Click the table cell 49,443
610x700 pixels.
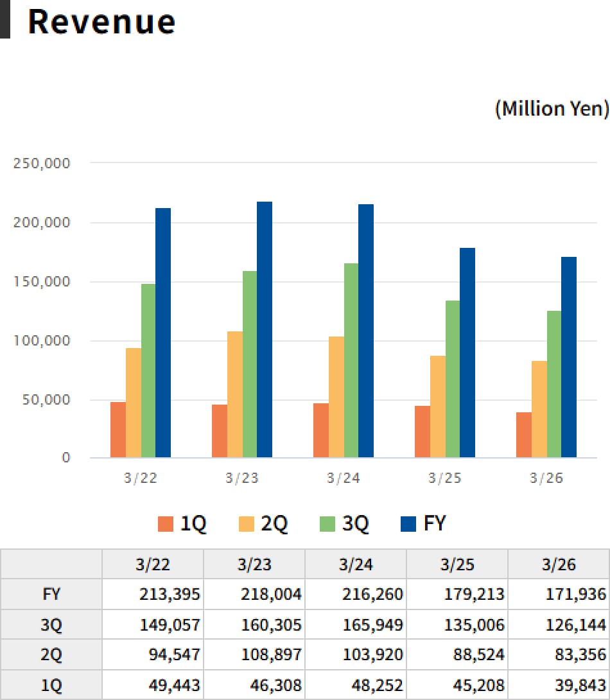[x=153, y=685]
